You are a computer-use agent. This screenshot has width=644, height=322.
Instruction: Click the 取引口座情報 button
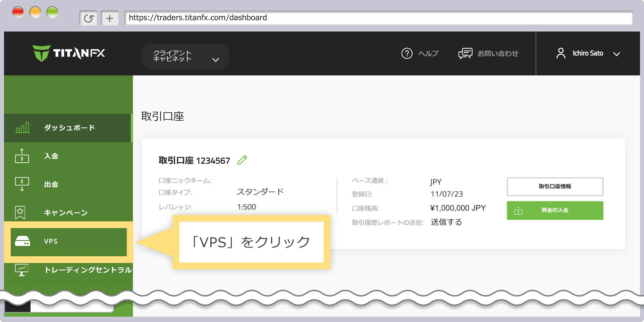(x=555, y=186)
